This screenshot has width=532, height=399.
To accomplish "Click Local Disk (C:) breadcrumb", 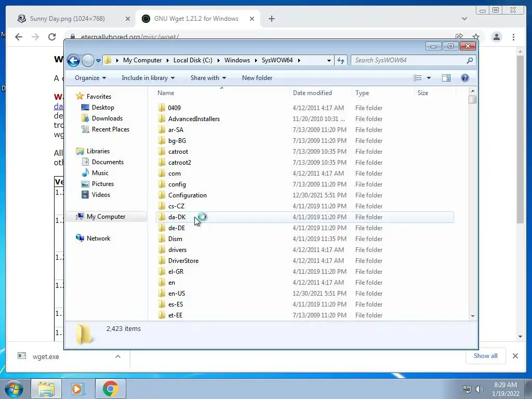I will [193, 60].
